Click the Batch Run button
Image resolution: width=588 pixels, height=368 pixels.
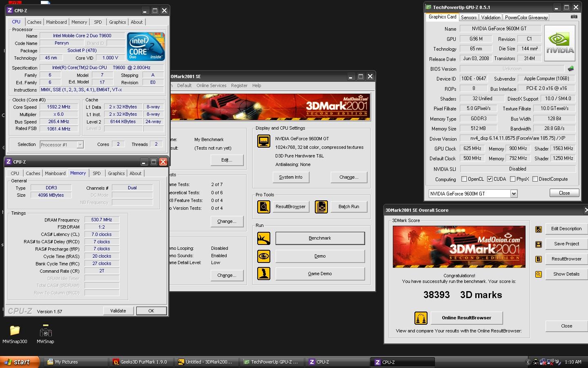(x=349, y=207)
